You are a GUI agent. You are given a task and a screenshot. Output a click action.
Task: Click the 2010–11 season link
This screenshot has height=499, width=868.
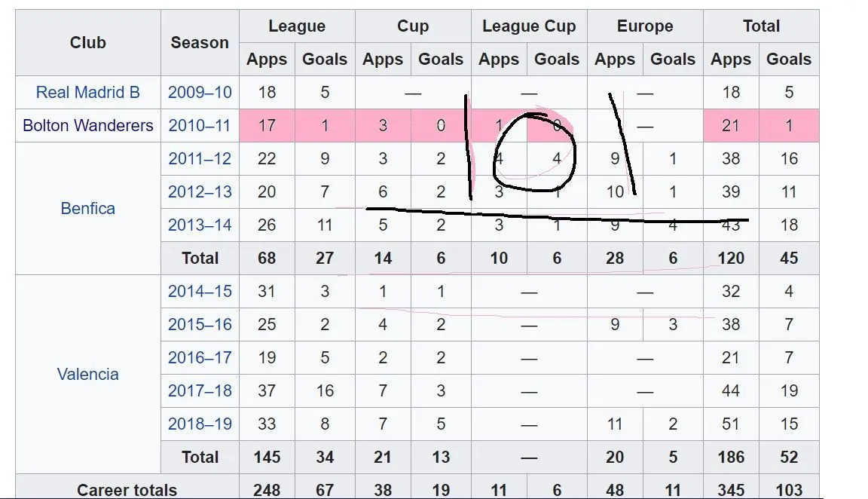coord(200,126)
